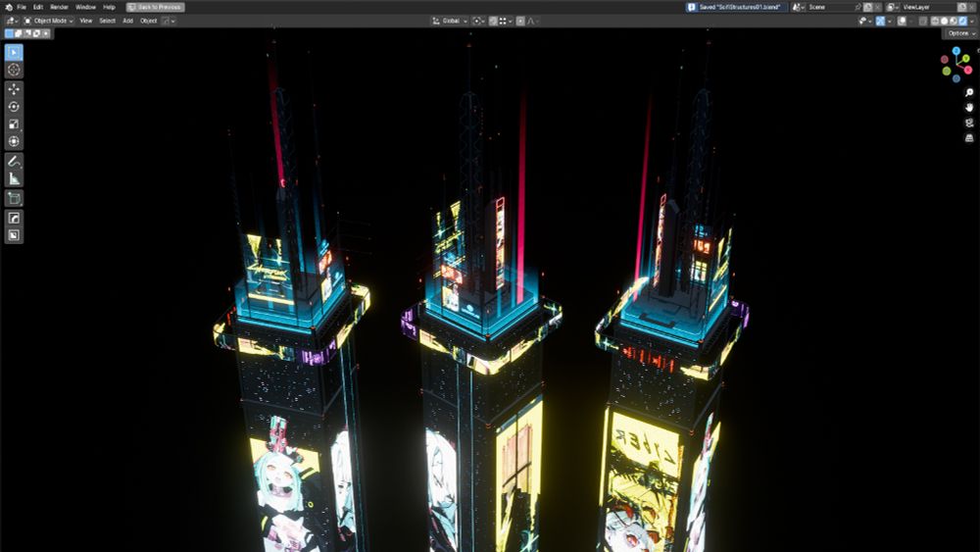Select material preview shading
980x552 pixels.
click(954, 21)
